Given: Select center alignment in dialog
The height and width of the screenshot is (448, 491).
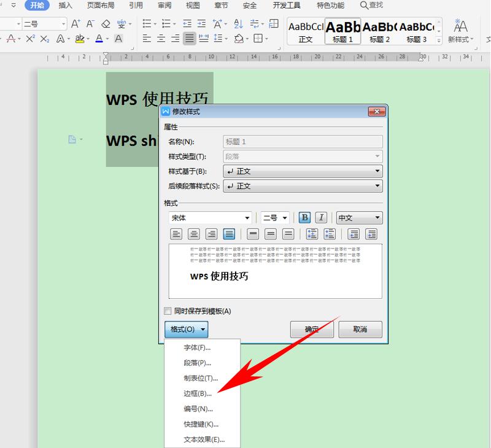Looking at the screenshot, I should click(194, 234).
